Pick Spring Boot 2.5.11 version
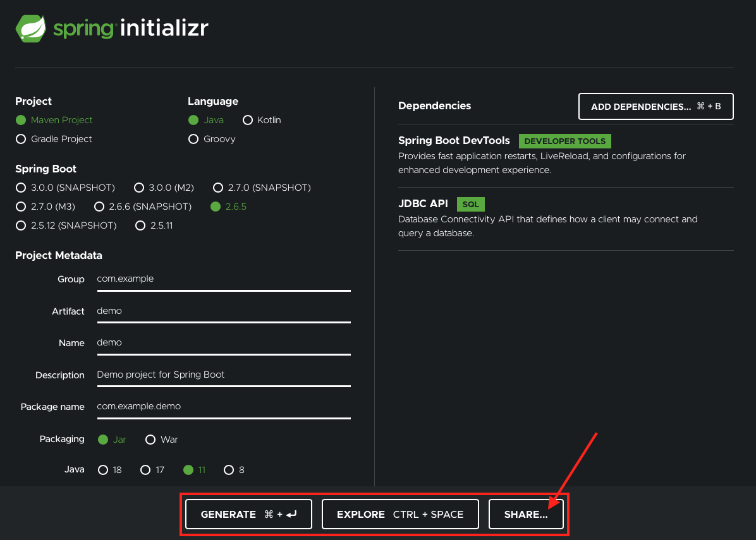756x540 pixels. point(140,225)
